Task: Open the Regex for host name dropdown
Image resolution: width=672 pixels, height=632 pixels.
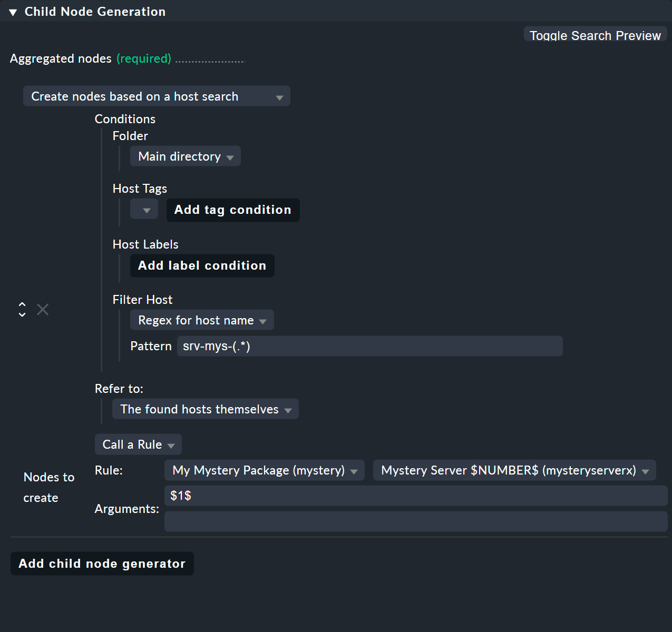Action: 263,320
